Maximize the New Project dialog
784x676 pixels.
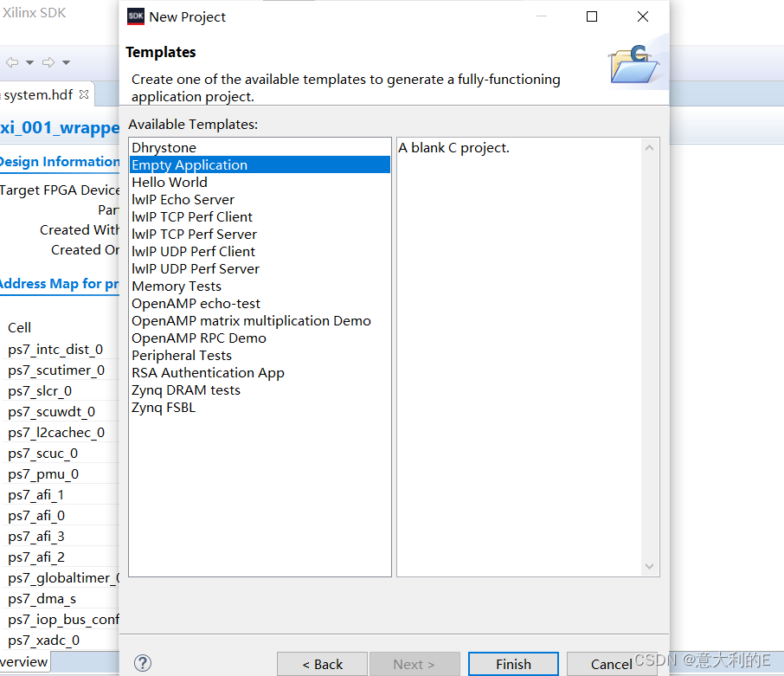pos(592,16)
